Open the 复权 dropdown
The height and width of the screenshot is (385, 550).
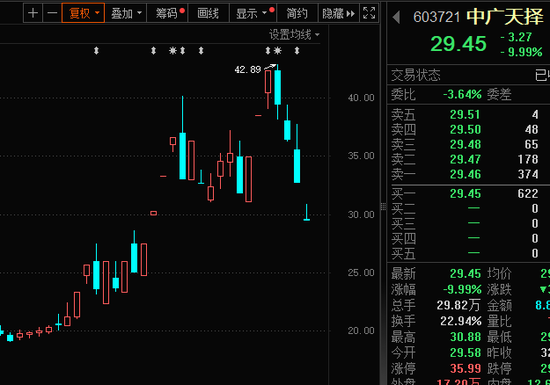coord(83,13)
